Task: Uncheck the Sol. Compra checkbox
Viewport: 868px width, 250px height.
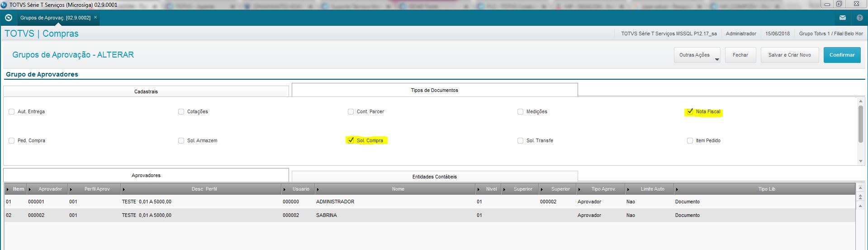Action: (x=351, y=140)
